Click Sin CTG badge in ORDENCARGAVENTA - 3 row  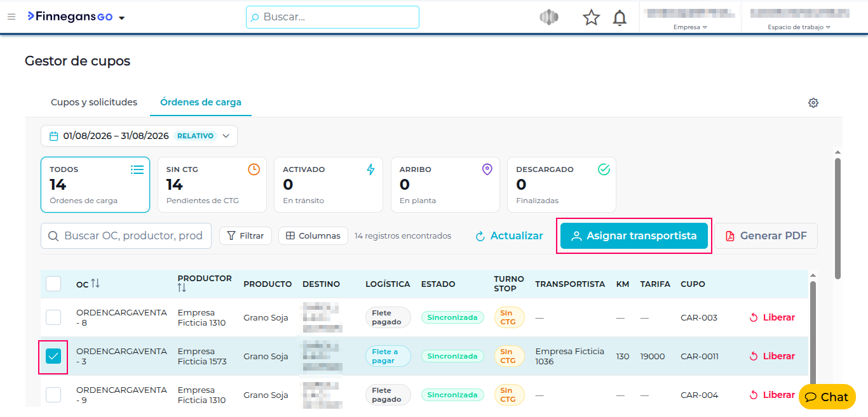pyautogui.click(x=509, y=356)
